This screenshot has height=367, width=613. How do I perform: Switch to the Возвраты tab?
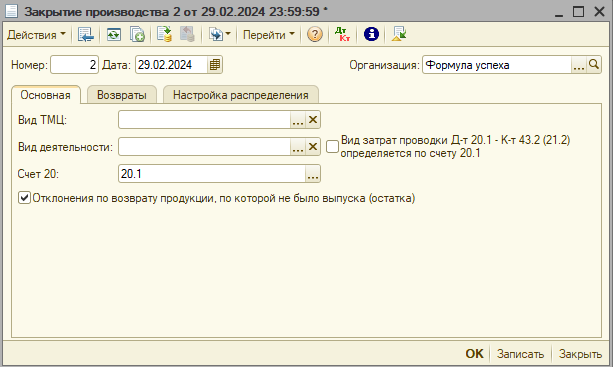pos(122,95)
